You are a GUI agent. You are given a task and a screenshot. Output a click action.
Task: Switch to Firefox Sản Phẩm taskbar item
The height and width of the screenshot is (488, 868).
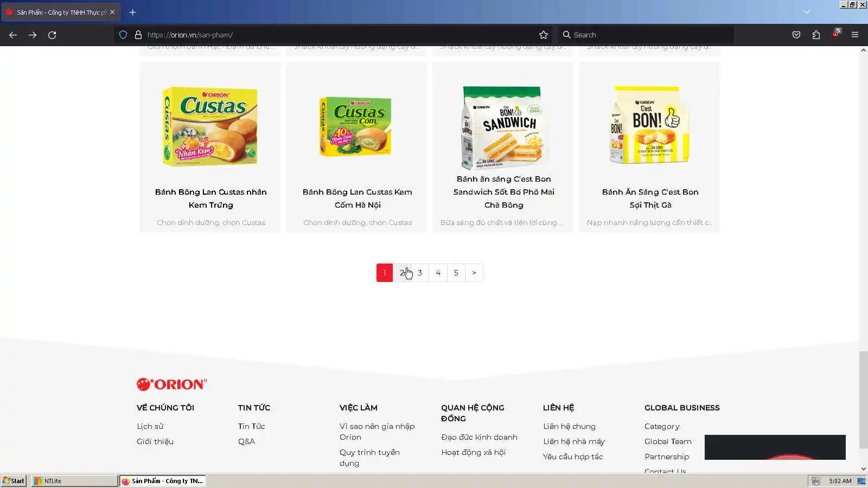coord(162,481)
